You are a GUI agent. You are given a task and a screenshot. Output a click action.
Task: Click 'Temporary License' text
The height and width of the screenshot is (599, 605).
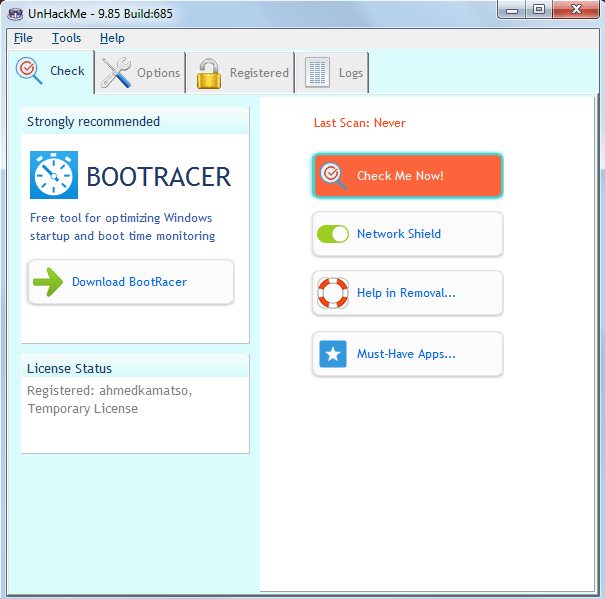83,409
